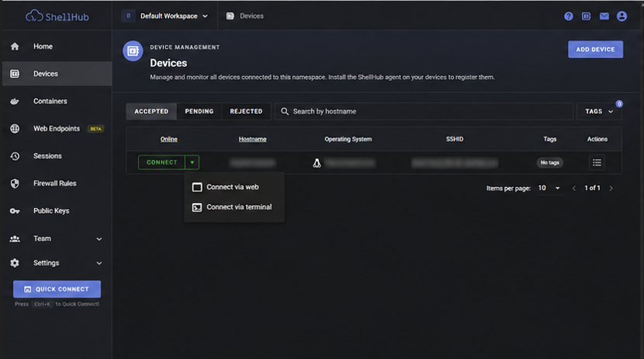Click the Device Management header icon
Viewport: 644px width, 359px height.
coord(133,51)
